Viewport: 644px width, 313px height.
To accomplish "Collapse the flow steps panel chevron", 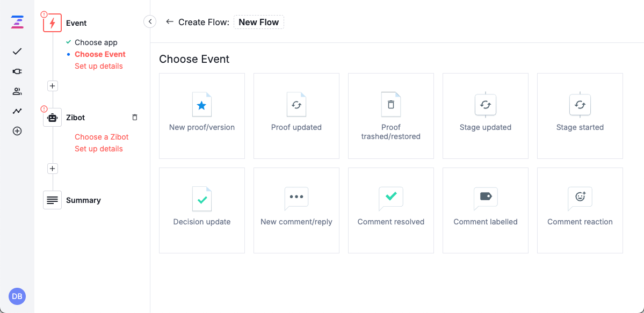I will tap(150, 21).
